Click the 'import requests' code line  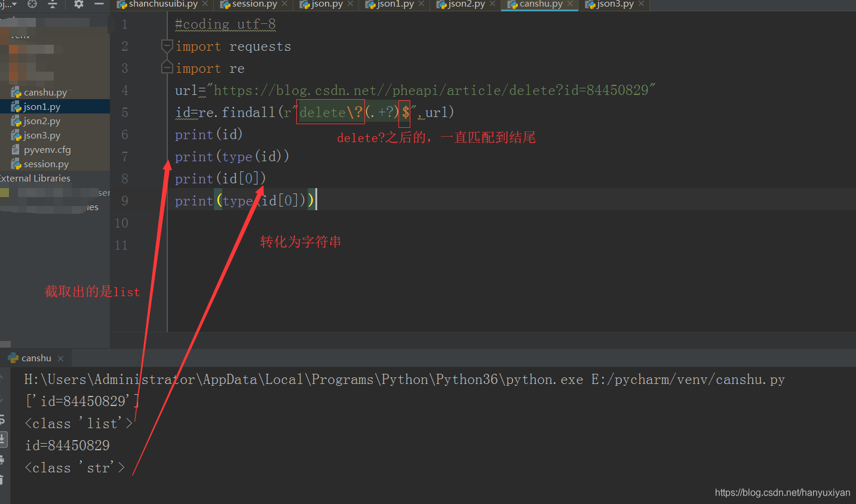pos(233,47)
